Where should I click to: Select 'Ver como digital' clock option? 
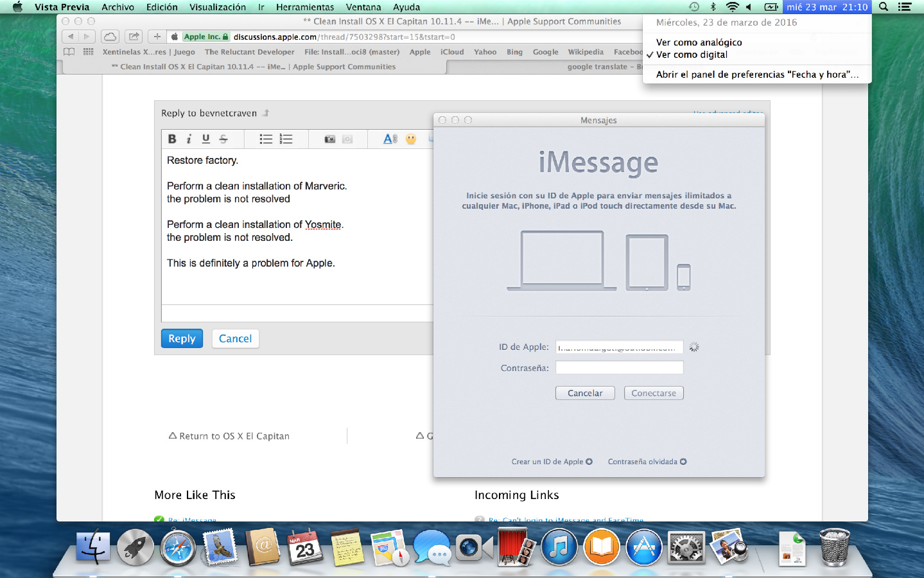click(x=757, y=55)
